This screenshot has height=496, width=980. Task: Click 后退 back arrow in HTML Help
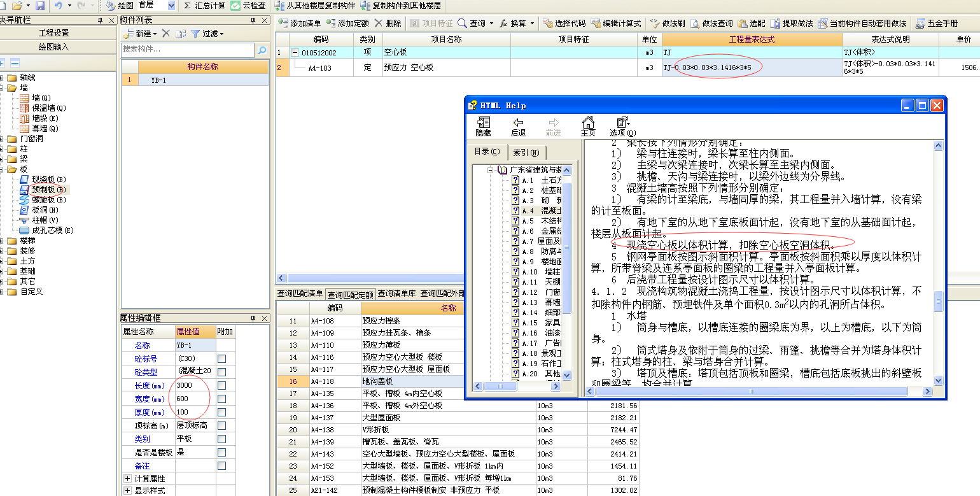(518, 123)
